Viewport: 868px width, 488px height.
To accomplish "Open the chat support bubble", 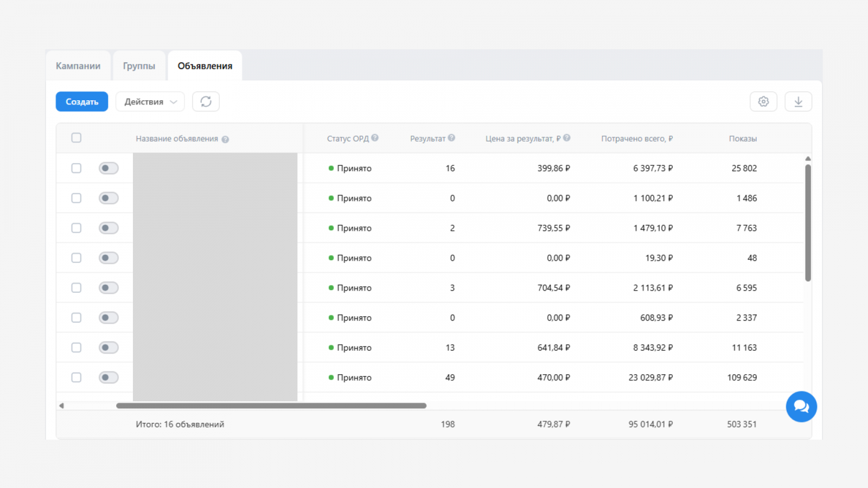I will pyautogui.click(x=801, y=407).
